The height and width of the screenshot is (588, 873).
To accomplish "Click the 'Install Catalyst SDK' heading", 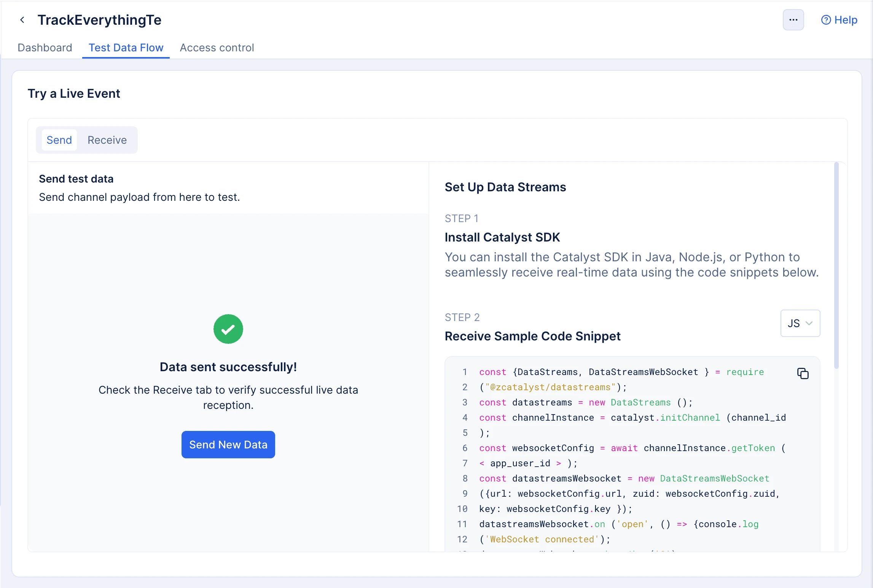I will point(502,237).
